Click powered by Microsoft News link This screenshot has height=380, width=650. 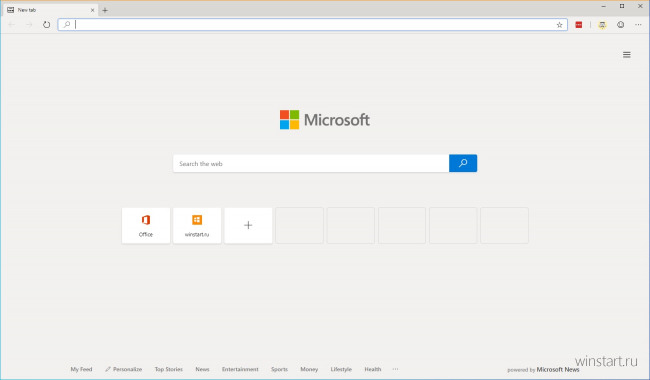(x=543, y=370)
